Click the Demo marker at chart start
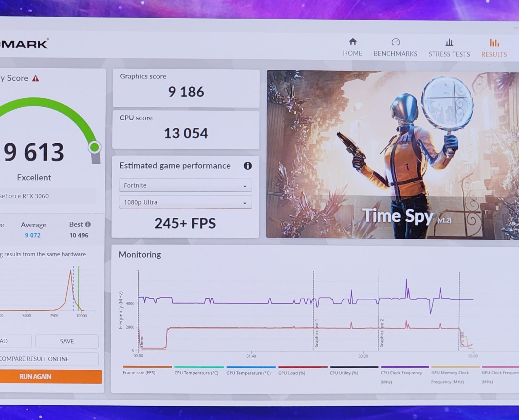519x420 pixels. [x=142, y=341]
